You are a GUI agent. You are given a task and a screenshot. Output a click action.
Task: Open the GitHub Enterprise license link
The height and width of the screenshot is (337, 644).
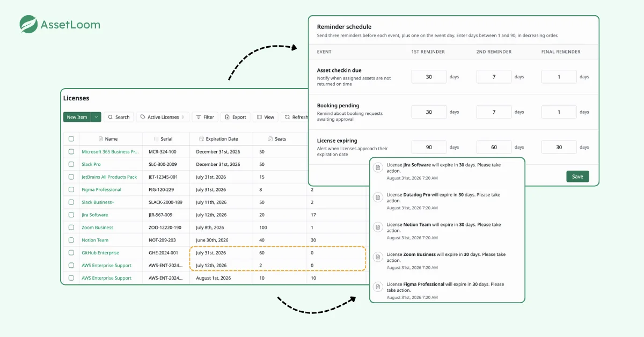[x=100, y=253]
